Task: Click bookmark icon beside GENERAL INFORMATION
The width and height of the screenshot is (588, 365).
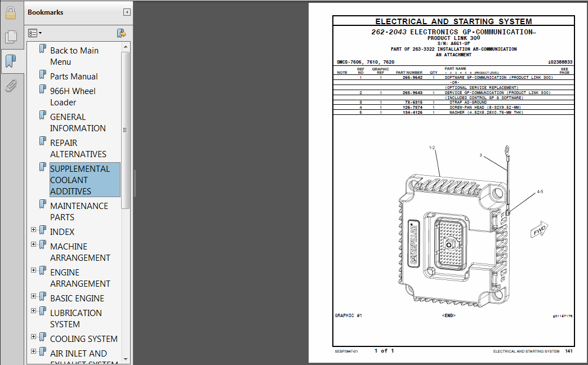Action: point(43,115)
